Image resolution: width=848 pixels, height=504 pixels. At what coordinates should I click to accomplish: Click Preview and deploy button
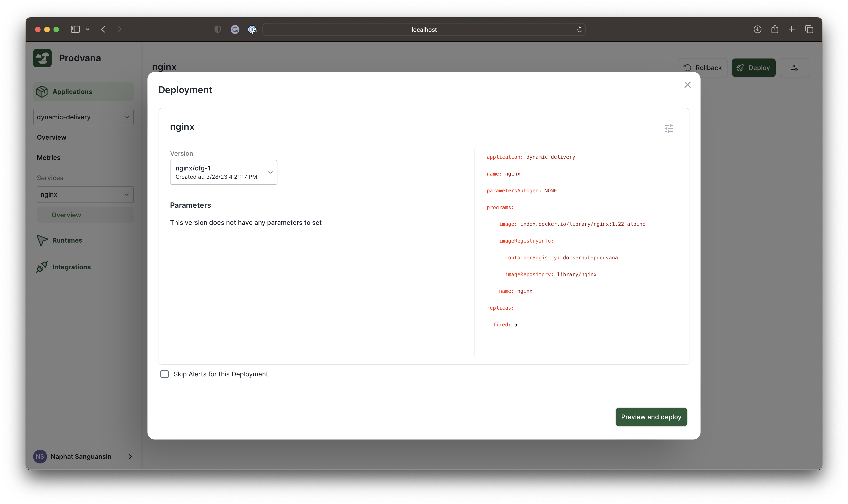[651, 417]
